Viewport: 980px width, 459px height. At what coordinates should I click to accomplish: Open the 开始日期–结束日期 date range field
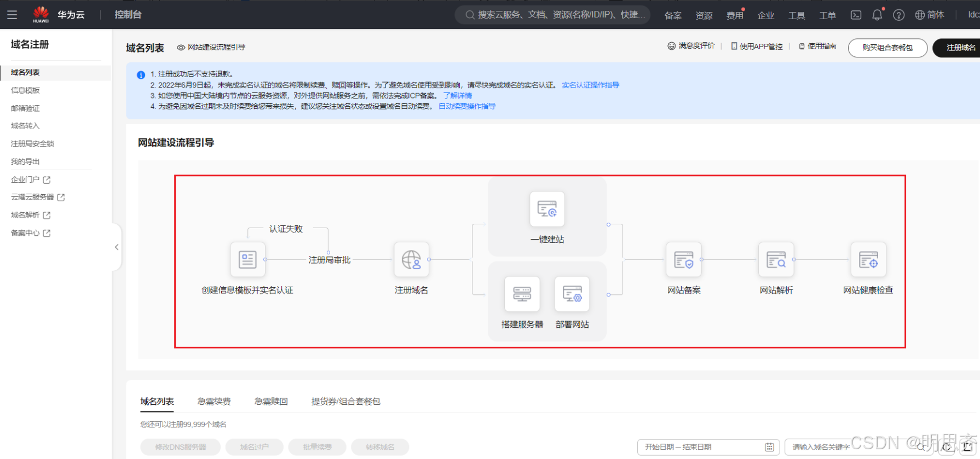(708, 447)
